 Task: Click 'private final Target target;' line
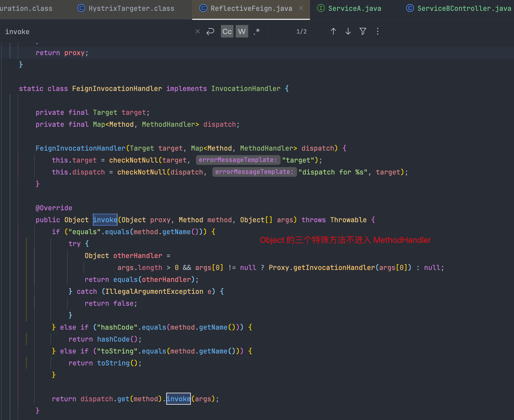[93, 112]
